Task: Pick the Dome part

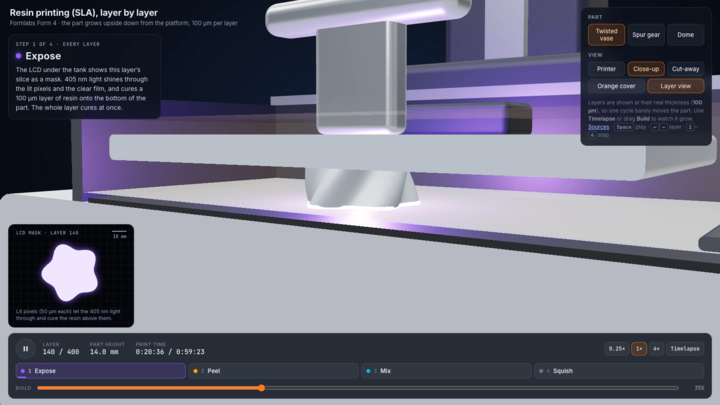Action: pyautogui.click(x=685, y=35)
